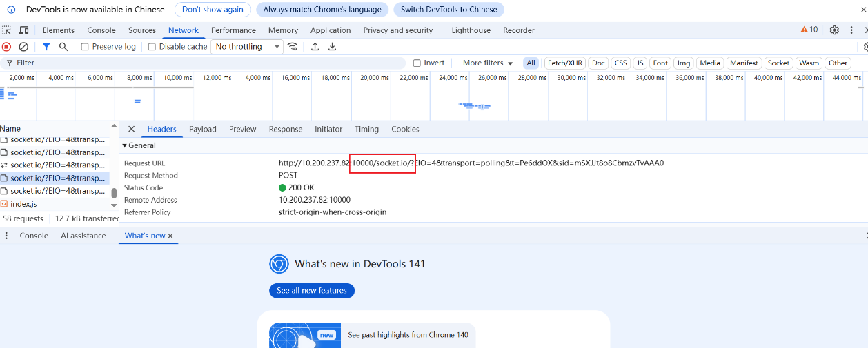Clear the network log
This screenshot has height=348, width=868.
click(23, 47)
